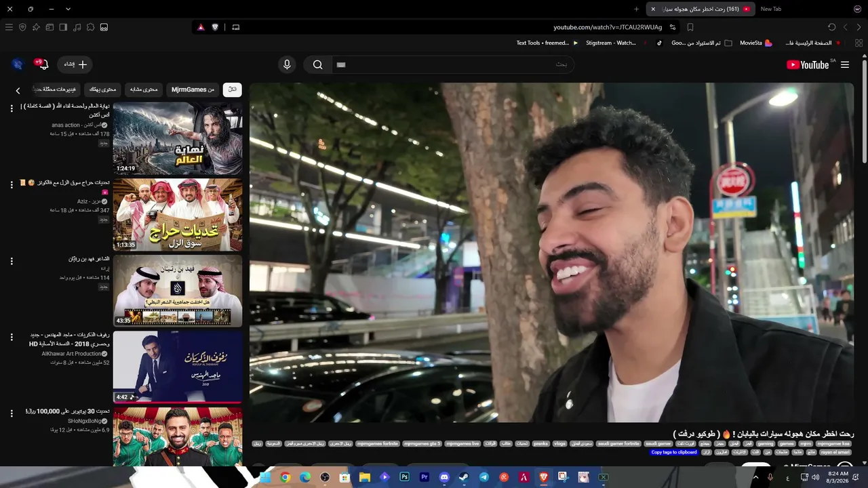Open Google Chrome from the taskbar
The width and height of the screenshot is (868, 488).
coord(285,477)
